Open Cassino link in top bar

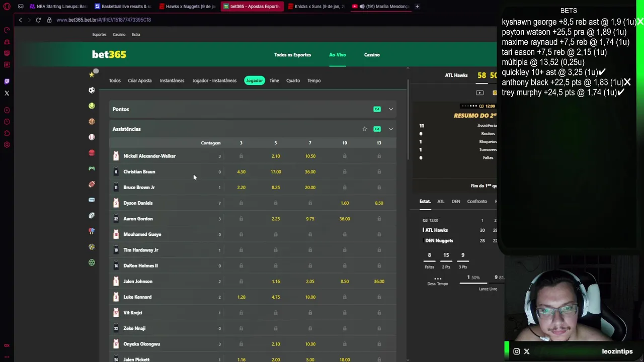coord(119,34)
